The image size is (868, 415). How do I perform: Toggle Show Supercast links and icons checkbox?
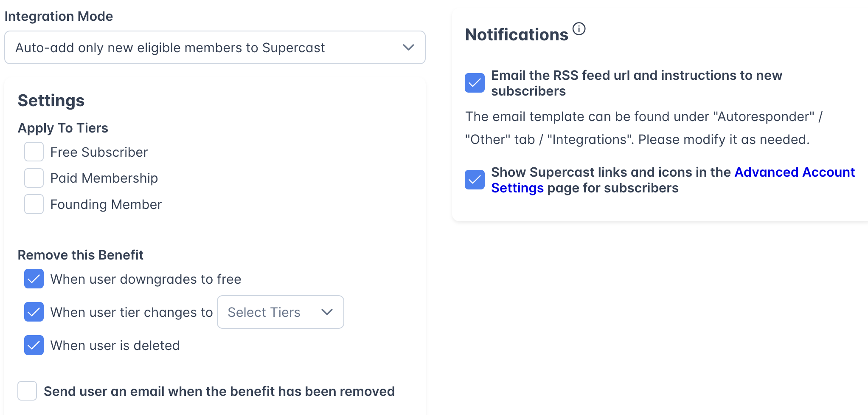475,180
